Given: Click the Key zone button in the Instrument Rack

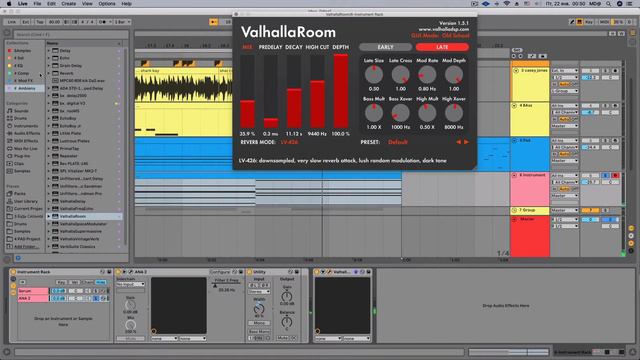Looking at the screenshot, I should 61,282.
